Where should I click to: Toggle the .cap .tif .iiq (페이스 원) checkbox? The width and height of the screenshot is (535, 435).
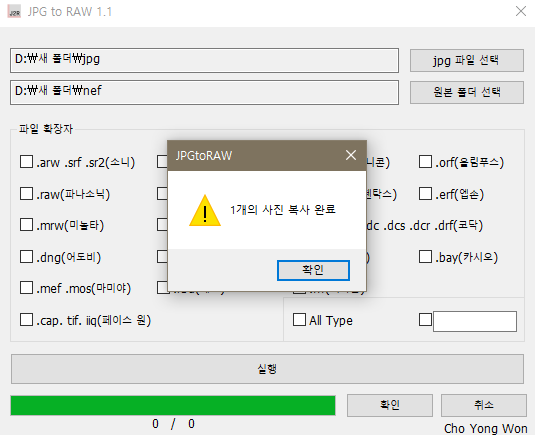pos(26,320)
